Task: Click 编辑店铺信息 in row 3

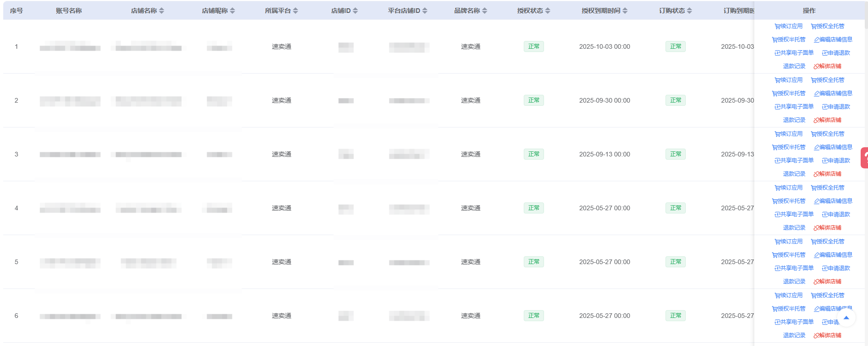Action: point(833,147)
